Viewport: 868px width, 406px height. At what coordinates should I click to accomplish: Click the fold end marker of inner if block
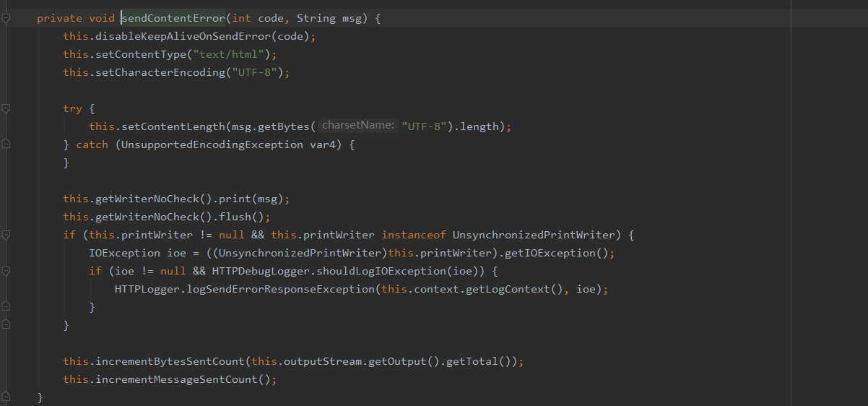click(6, 307)
